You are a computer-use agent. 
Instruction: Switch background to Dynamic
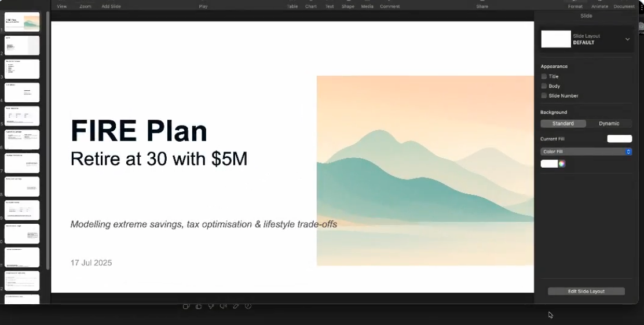(x=609, y=124)
